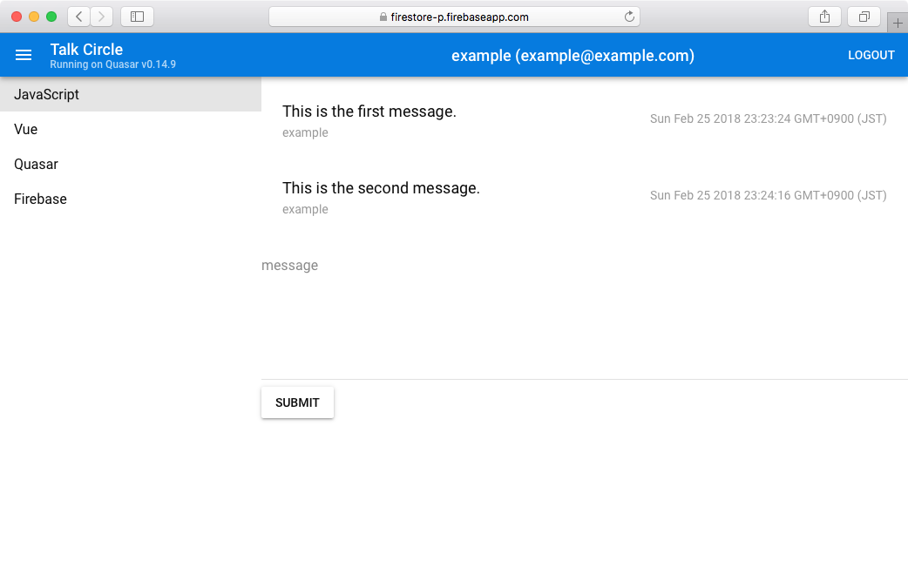The image size is (908, 588).
Task: Choose the Firebase channel in sidebar
Action: [x=131, y=199]
